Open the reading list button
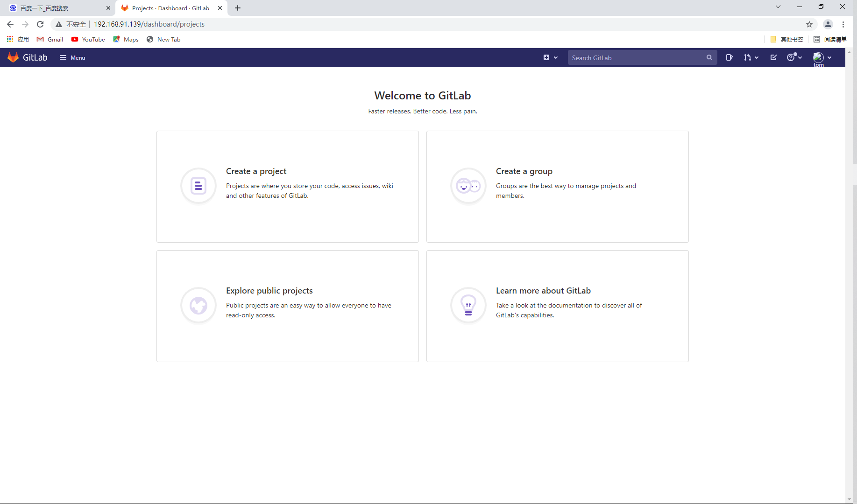Screen dimensions: 857x504 (830, 39)
